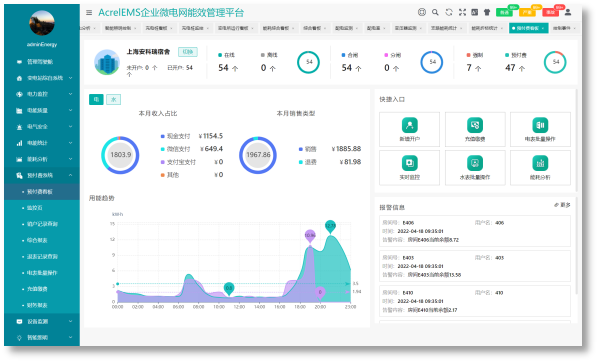Open 电表批量操作 quick entry card
Image resolution: width=599 pixels, height=363 pixels.
pos(540,129)
